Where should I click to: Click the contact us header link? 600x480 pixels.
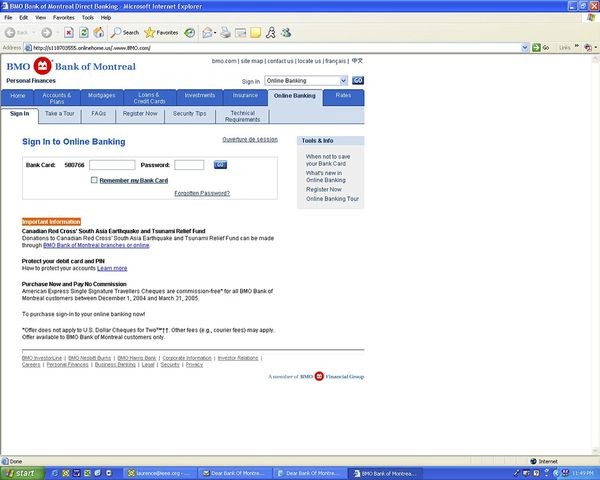(280, 61)
